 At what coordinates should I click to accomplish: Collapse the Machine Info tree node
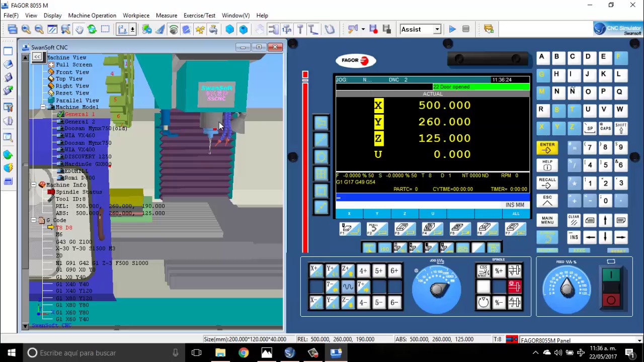click(x=34, y=185)
